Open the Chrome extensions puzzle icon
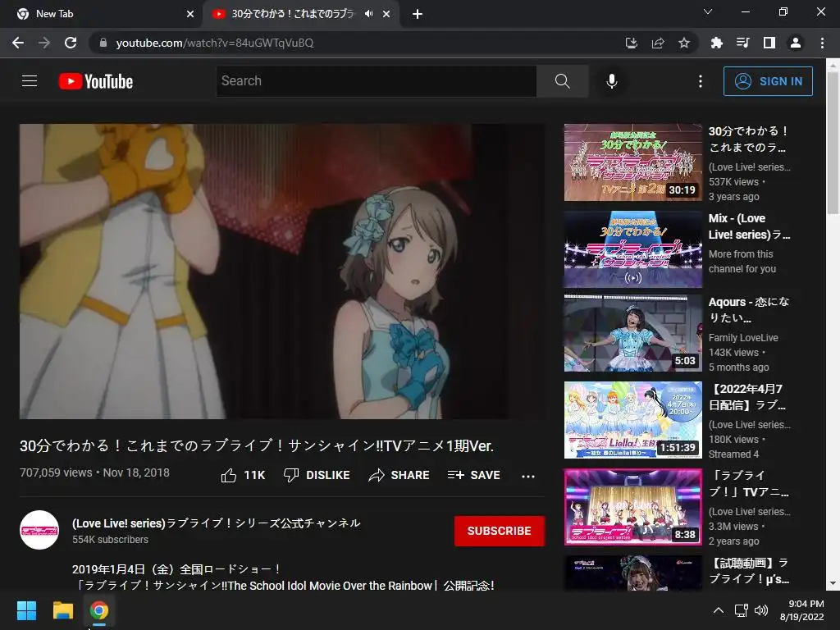Image resolution: width=840 pixels, height=630 pixels. 716,43
